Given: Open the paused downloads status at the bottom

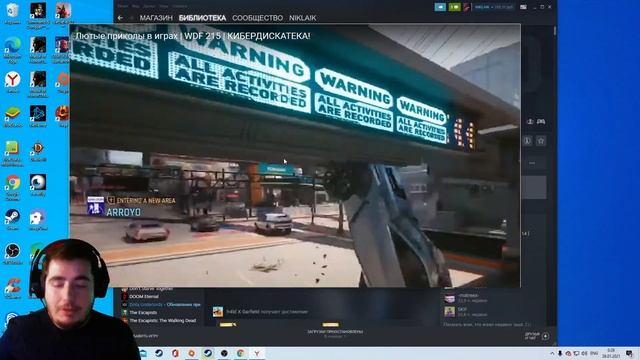Looking at the screenshot, I should coord(335,333).
